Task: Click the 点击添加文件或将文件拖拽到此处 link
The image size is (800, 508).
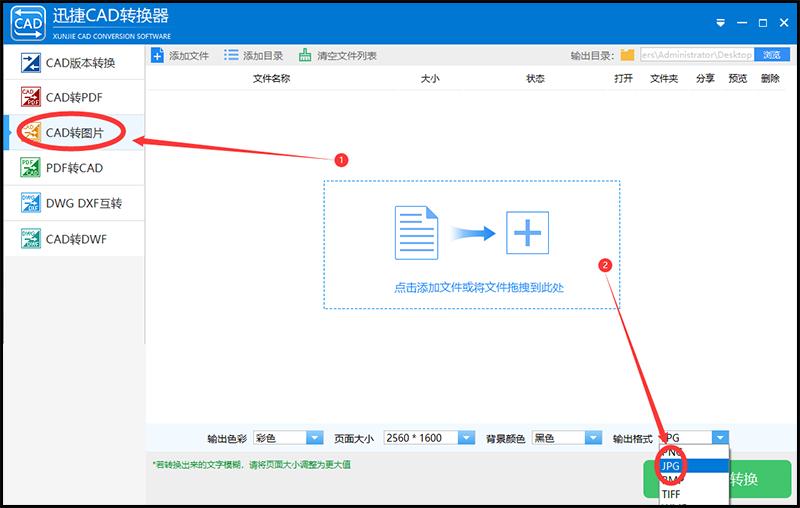Action: point(479,288)
